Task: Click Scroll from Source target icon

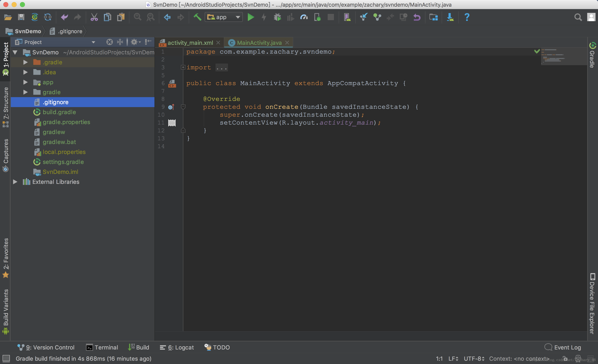Action: [109, 42]
